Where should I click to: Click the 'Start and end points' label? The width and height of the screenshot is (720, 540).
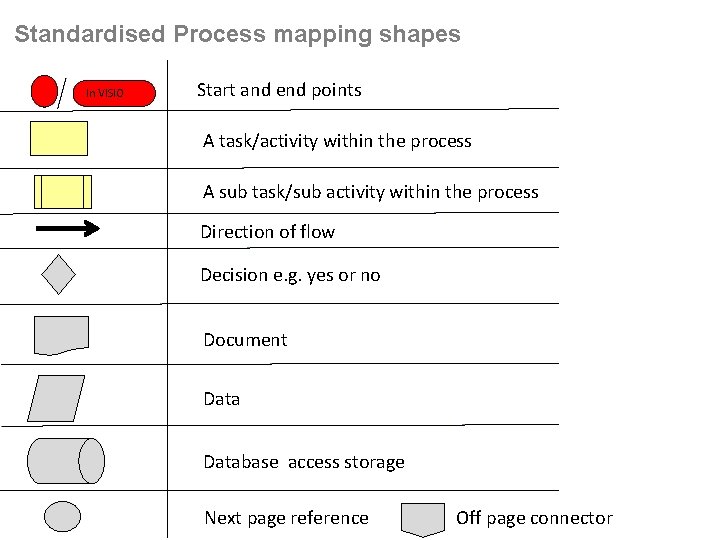279,90
